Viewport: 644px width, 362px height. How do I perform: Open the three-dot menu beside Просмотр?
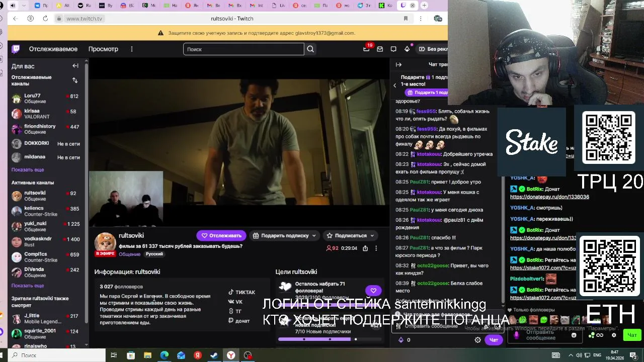coord(132,49)
